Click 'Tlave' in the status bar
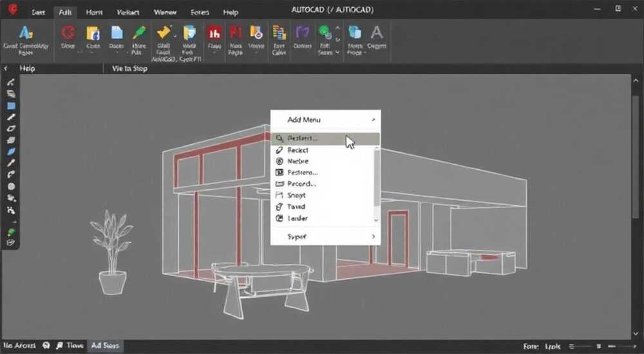 [x=75, y=346]
